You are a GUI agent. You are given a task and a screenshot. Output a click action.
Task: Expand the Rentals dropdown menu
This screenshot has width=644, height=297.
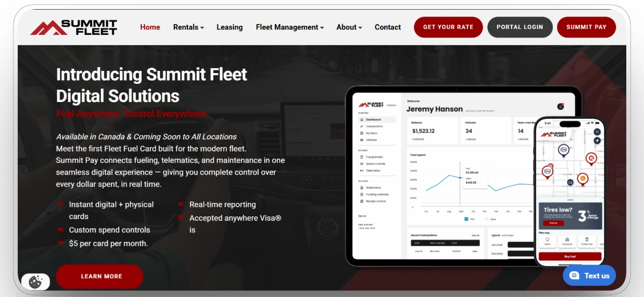coord(188,27)
